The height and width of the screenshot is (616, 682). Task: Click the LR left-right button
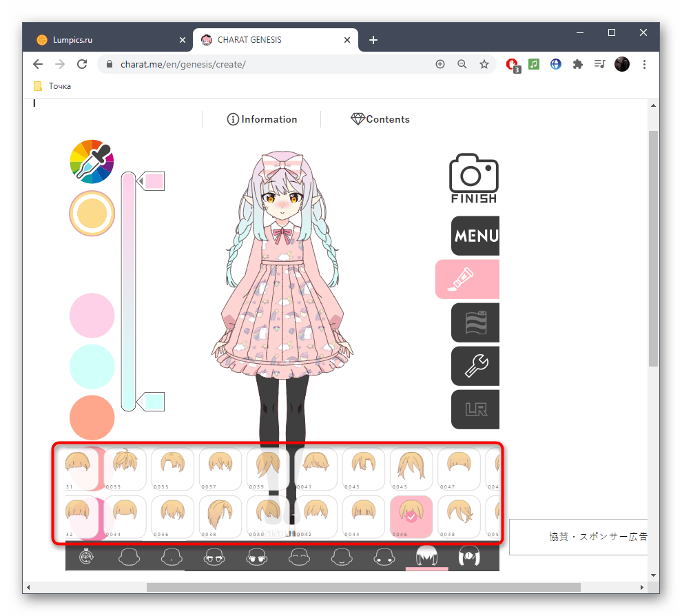[x=475, y=409]
